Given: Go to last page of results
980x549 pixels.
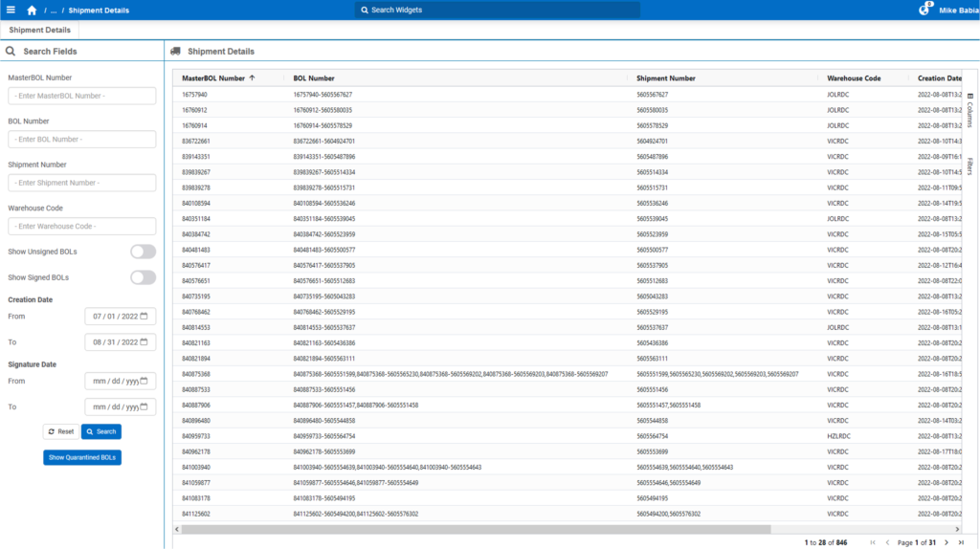Looking at the screenshot, I should [961, 542].
